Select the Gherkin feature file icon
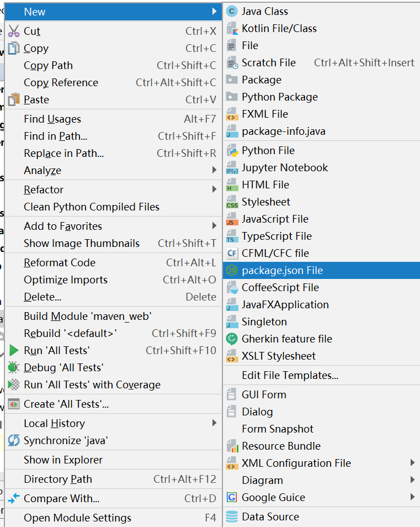Image resolution: width=420 pixels, height=527 pixels. tap(232, 339)
